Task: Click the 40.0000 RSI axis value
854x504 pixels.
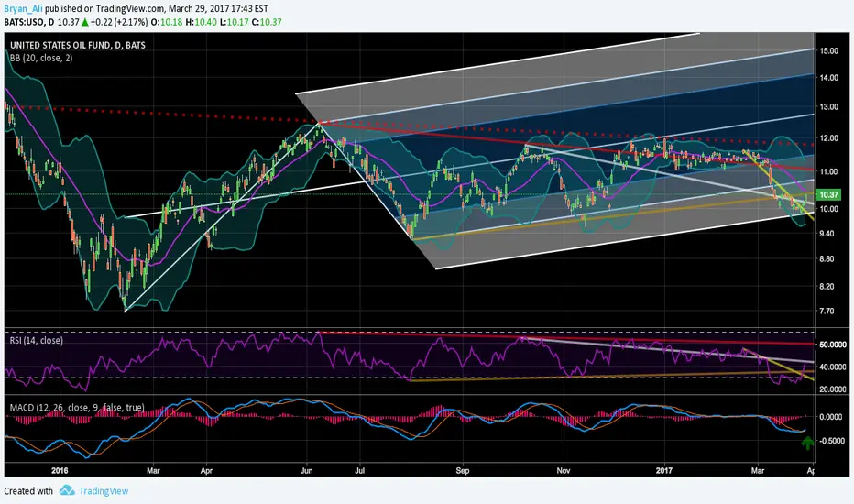Action: 833,367
